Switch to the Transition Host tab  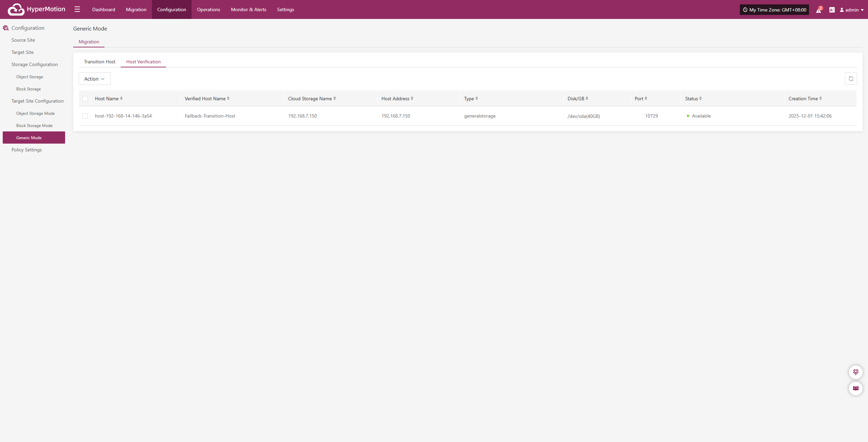click(x=100, y=62)
